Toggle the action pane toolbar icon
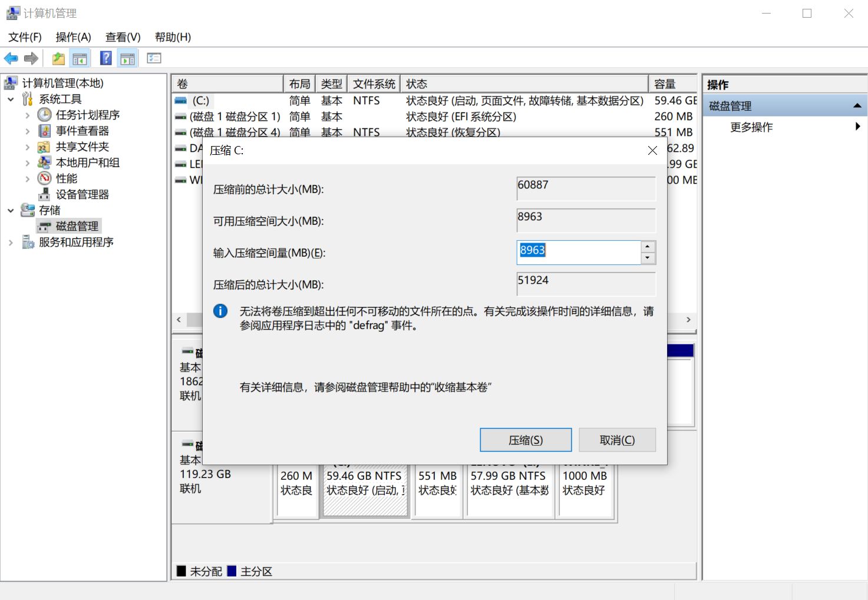Screen dimensions: 868x600 [x=127, y=58]
